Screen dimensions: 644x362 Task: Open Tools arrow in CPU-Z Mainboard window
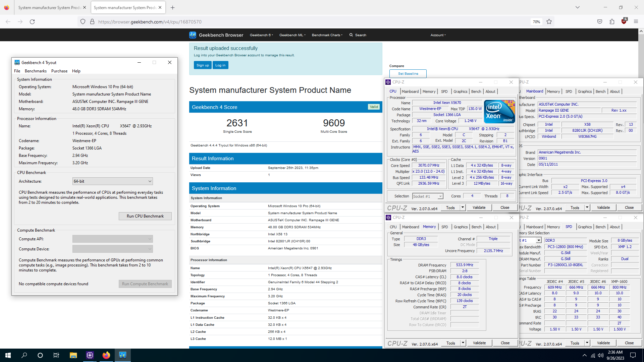pos(587,207)
